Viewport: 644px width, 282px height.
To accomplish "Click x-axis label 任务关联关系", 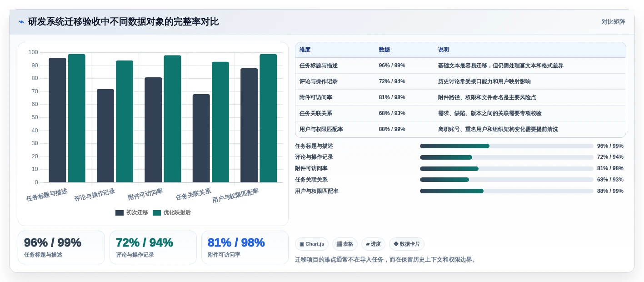I will [x=194, y=194].
